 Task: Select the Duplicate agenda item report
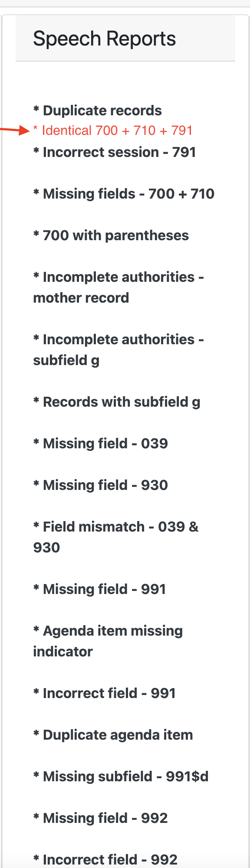(113, 735)
